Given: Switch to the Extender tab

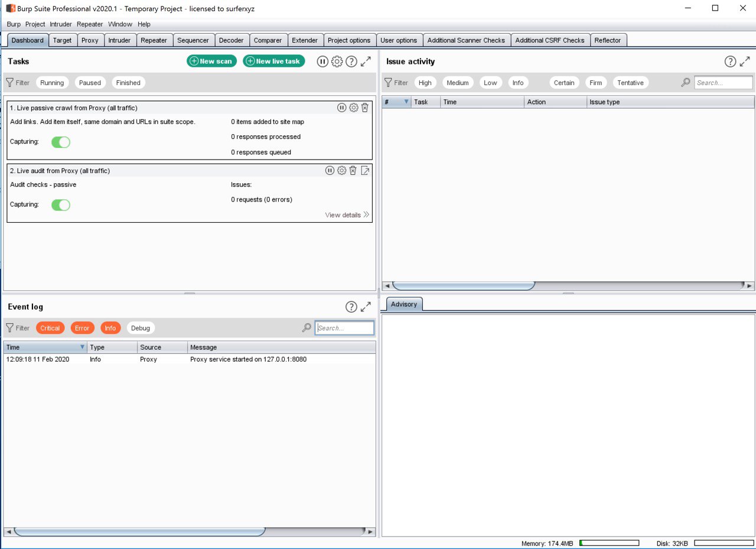Looking at the screenshot, I should 305,40.
